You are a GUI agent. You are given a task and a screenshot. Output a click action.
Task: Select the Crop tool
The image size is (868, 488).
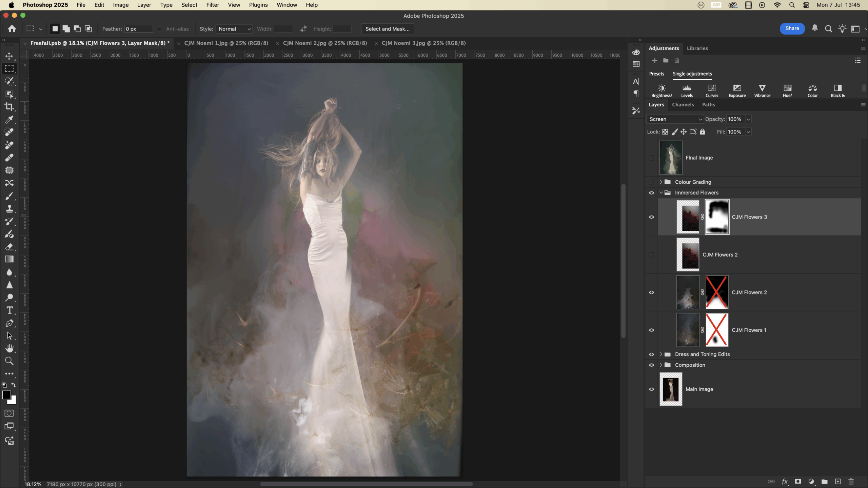pyautogui.click(x=9, y=107)
